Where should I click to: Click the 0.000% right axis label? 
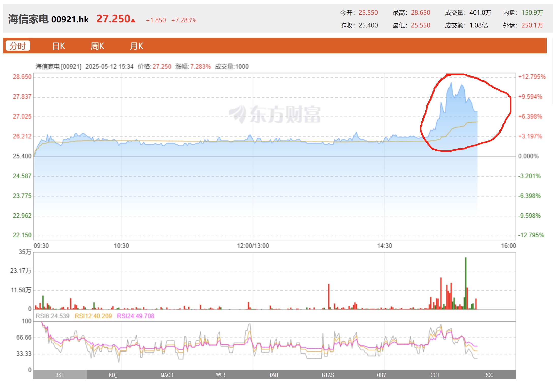coord(528,156)
